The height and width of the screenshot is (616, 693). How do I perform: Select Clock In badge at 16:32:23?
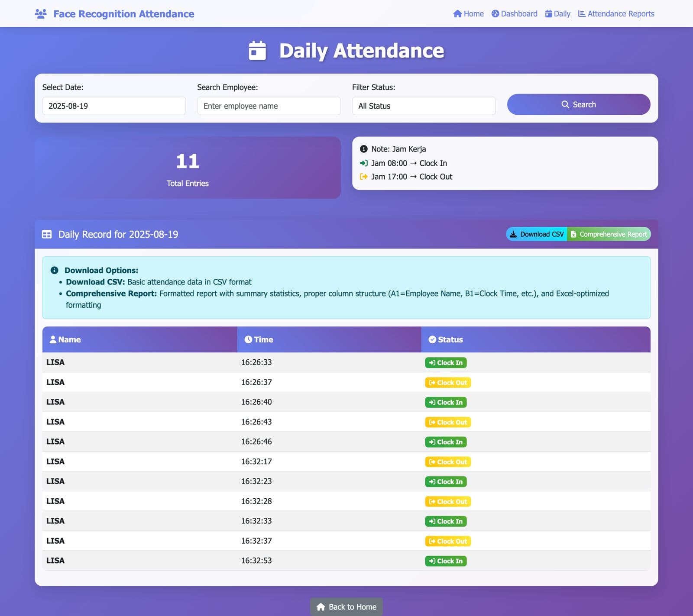pyautogui.click(x=446, y=481)
